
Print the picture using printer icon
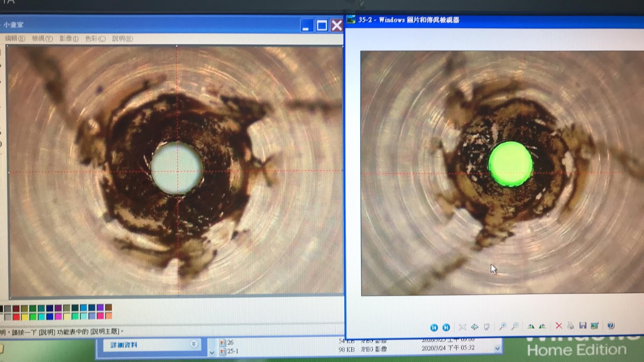(x=570, y=326)
